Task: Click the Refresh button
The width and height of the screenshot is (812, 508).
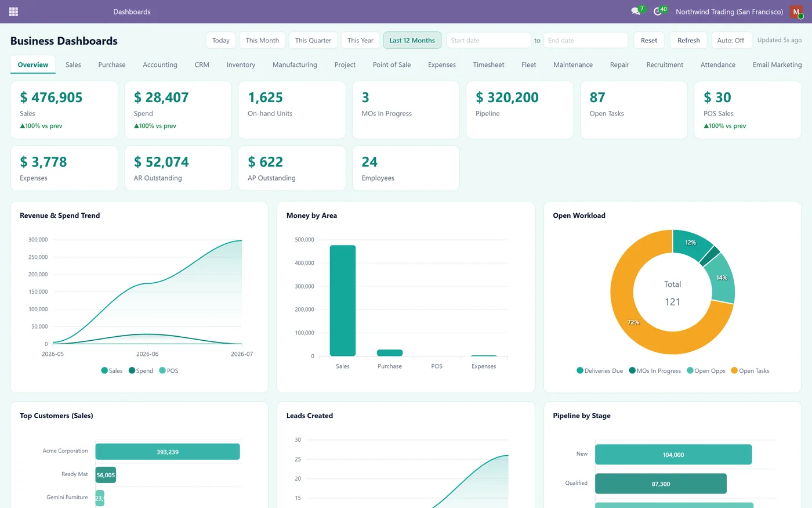Action: coord(688,40)
